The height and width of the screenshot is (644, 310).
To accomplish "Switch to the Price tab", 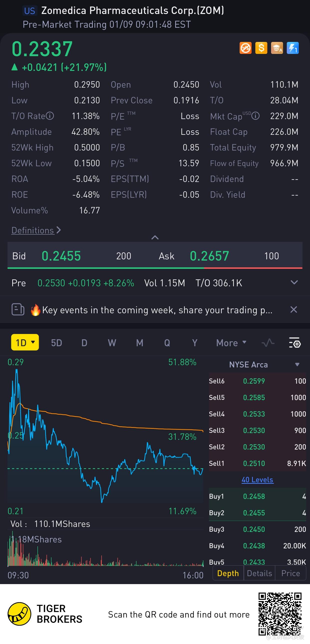I will 291,573.
